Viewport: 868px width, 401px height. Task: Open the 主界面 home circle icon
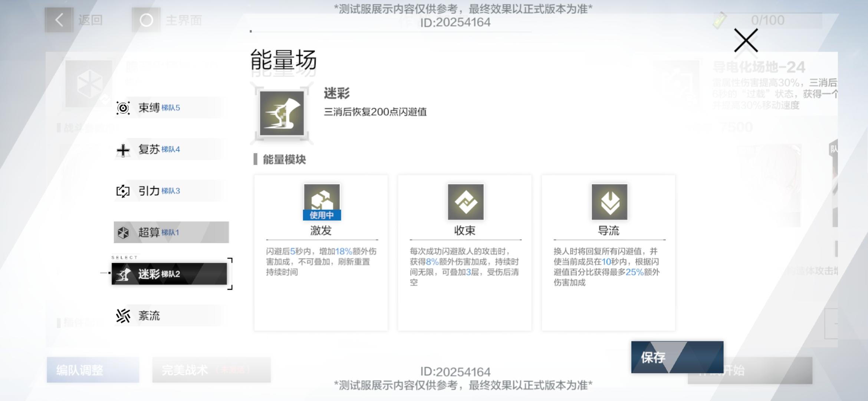coord(146,20)
